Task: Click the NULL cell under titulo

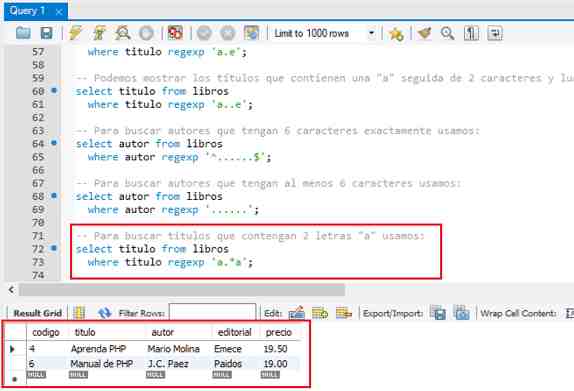Action: coord(78,375)
